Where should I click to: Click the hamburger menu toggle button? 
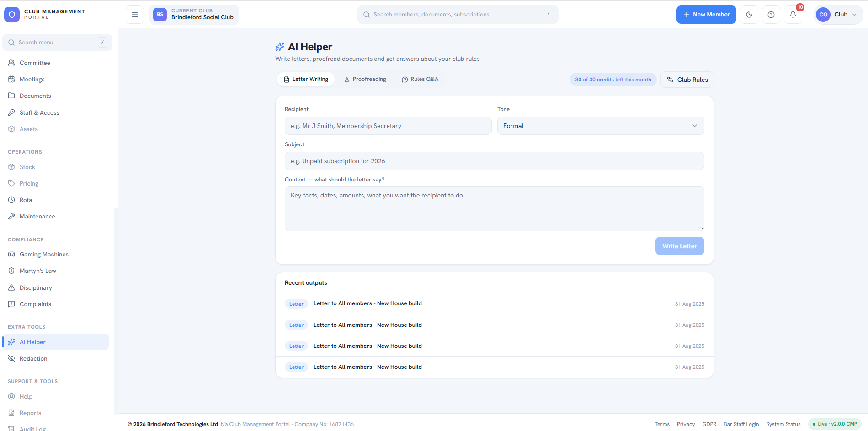click(135, 15)
